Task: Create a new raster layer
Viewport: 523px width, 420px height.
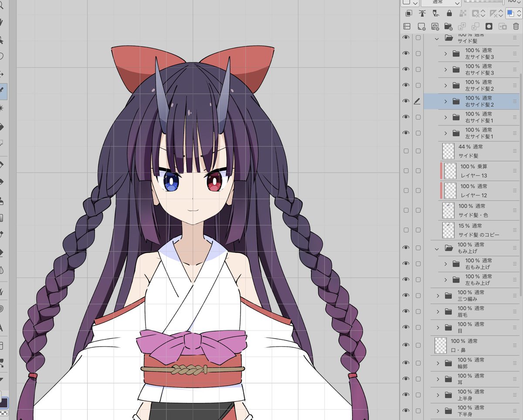Action: click(421, 27)
